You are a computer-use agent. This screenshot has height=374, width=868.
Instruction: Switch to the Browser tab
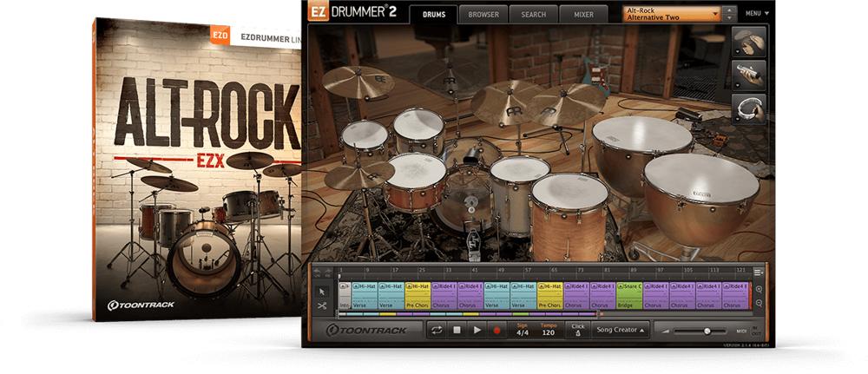[x=483, y=15]
